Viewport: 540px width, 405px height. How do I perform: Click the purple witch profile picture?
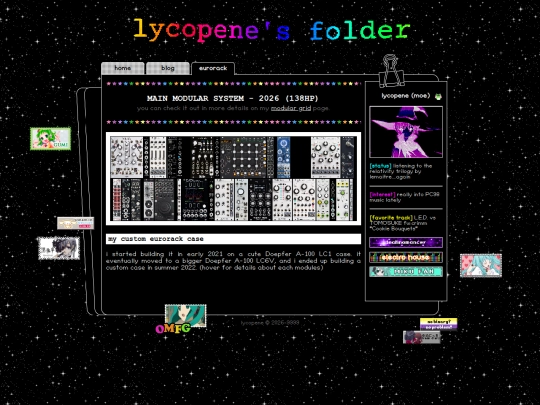(406, 132)
